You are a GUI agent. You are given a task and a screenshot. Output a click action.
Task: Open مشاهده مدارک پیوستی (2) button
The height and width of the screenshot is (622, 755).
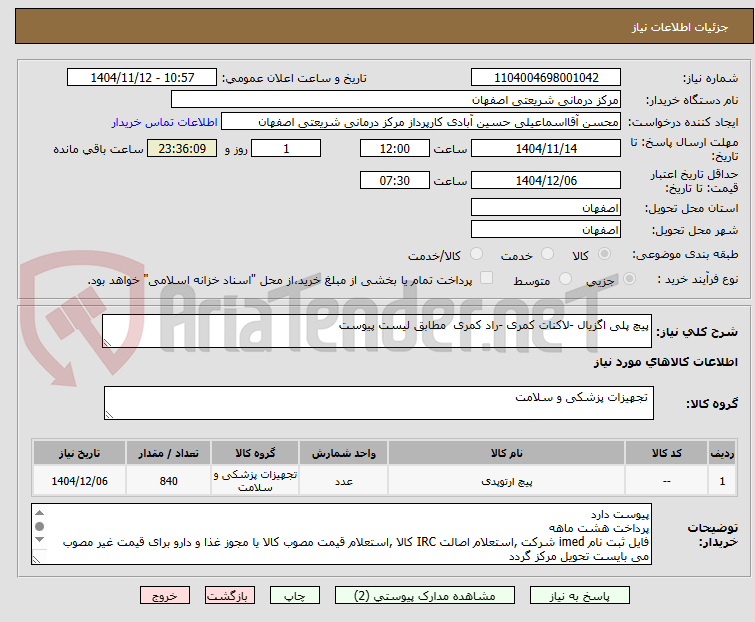pos(425,596)
